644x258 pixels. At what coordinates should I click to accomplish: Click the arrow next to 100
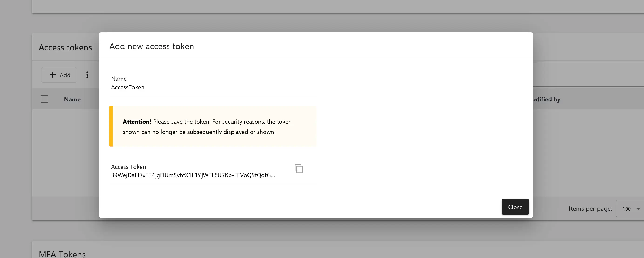pyautogui.click(x=638, y=209)
